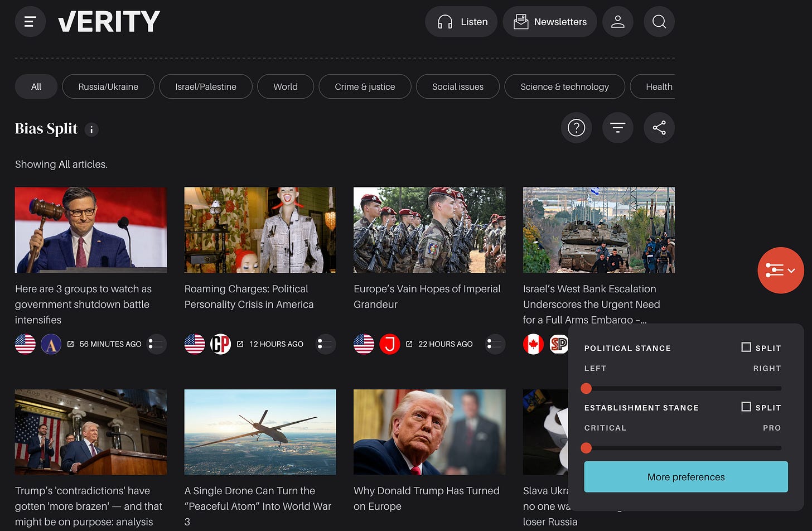Click the '12 HOURS AGO' timestamp

277,344
